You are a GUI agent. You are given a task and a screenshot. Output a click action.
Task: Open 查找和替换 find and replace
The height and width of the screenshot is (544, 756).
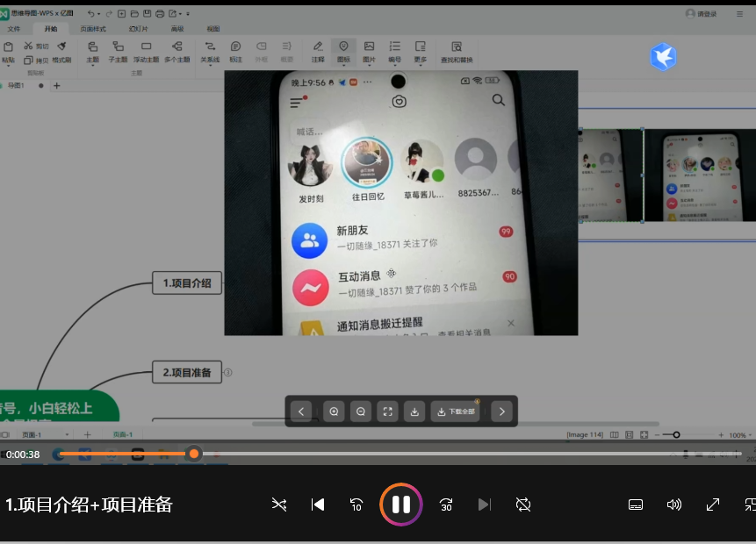(457, 53)
